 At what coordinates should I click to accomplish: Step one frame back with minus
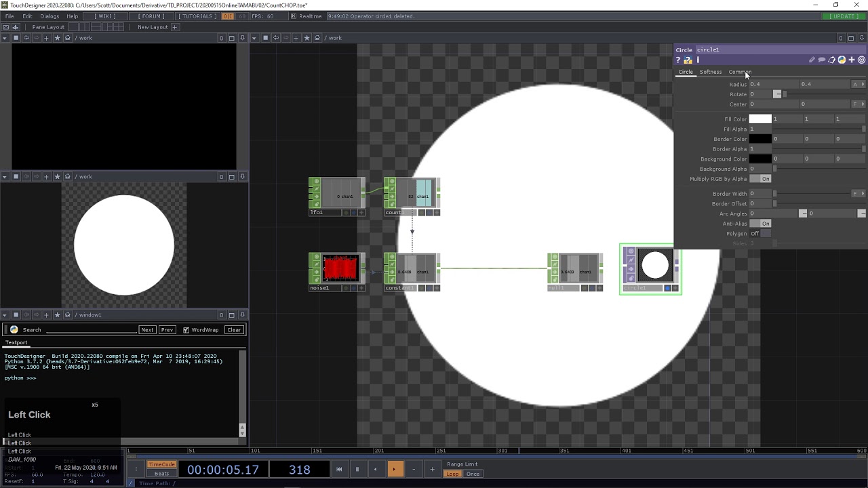click(x=414, y=469)
